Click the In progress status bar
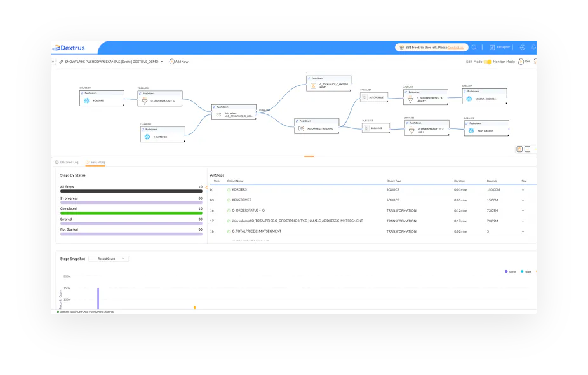 click(x=131, y=203)
